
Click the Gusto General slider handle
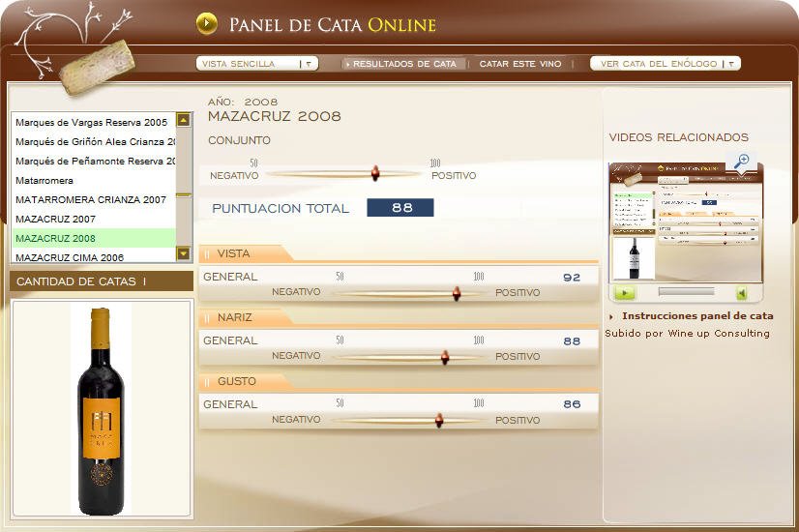point(439,421)
